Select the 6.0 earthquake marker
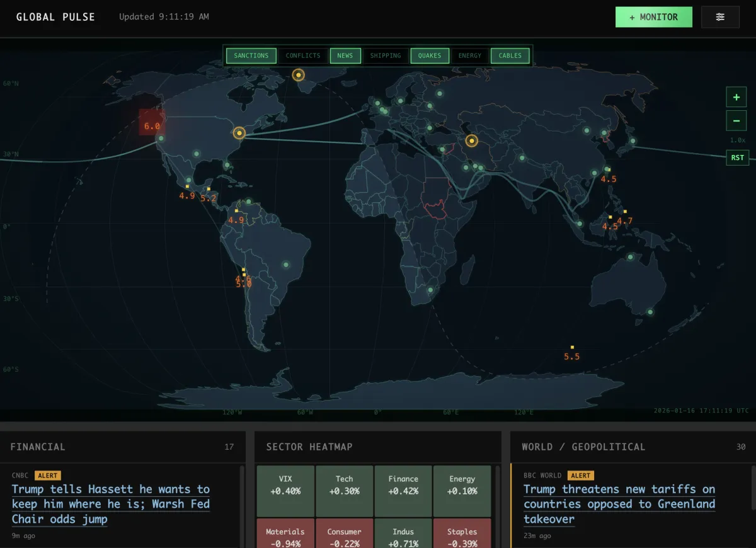756x548 pixels. pyautogui.click(x=152, y=122)
